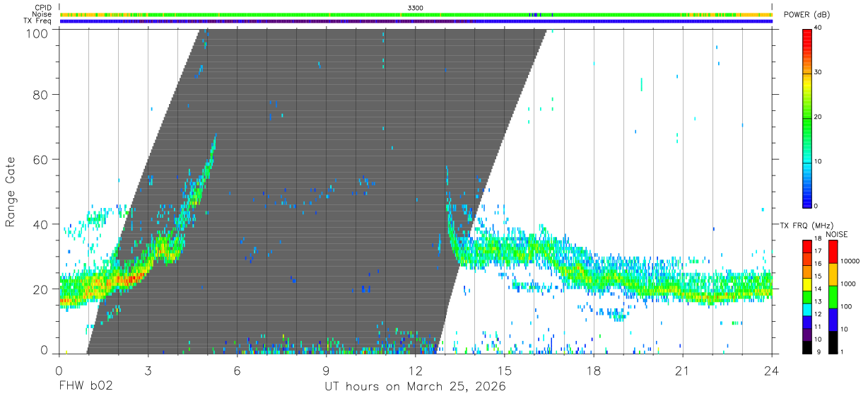Click the Range Gate axis title

[11, 192]
